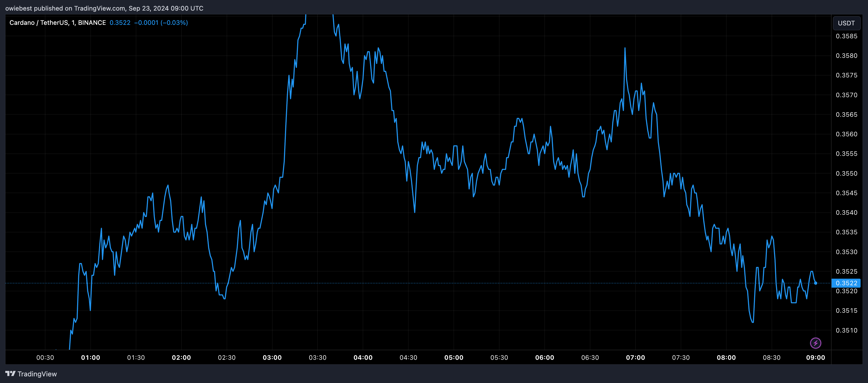Click the 0.3522 last price in legend
The height and width of the screenshot is (383, 868).
click(120, 22)
